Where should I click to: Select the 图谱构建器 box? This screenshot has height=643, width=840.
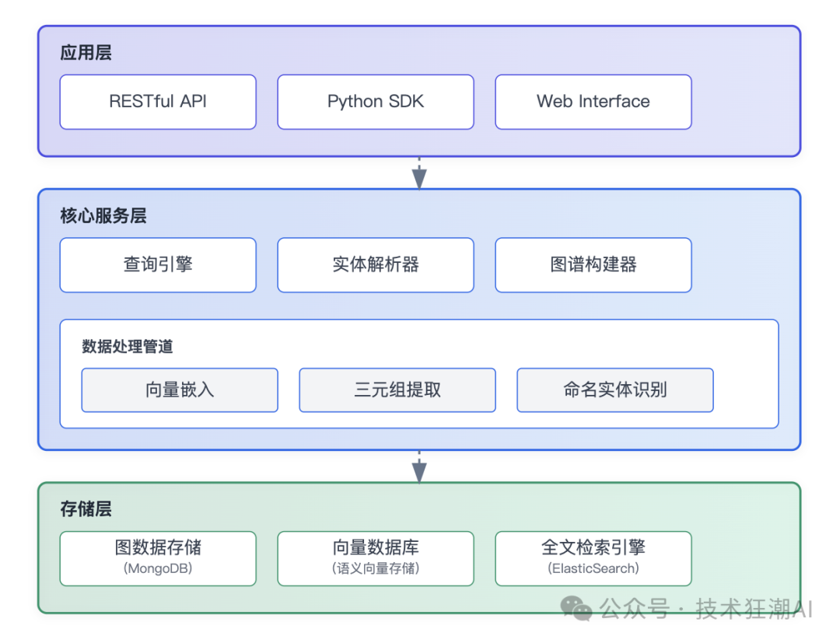click(x=593, y=265)
